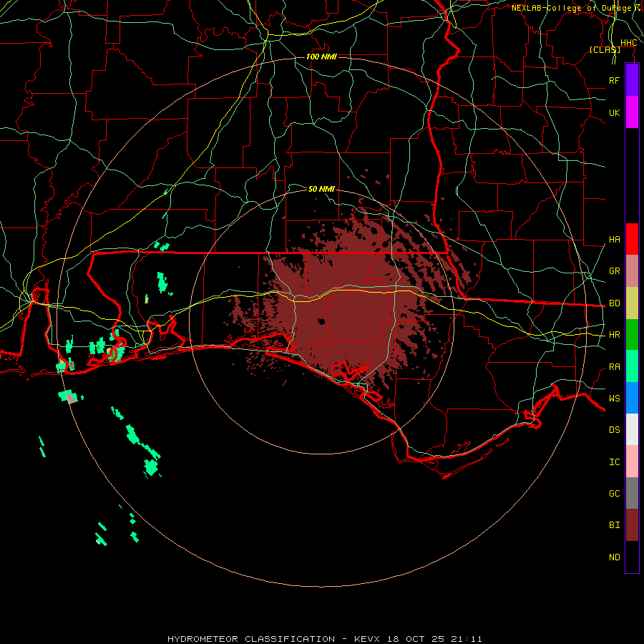Select the GC gray legend swatch
Viewport: 644px width, 644px height.
tap(632, 493)
